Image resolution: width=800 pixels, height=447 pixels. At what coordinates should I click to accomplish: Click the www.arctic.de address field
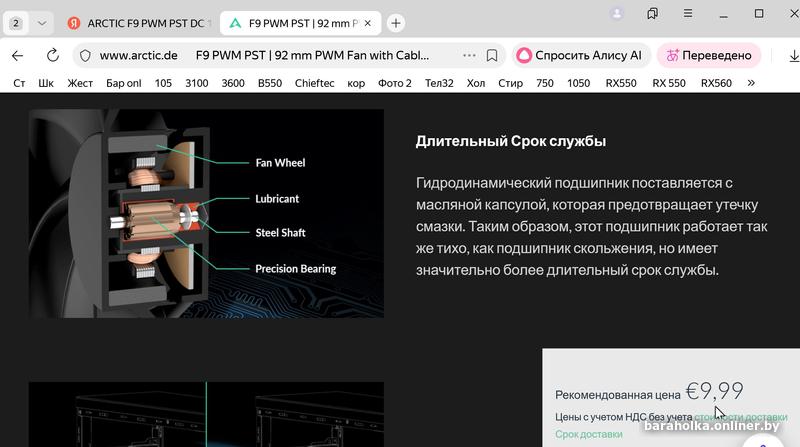coord(139,55)
